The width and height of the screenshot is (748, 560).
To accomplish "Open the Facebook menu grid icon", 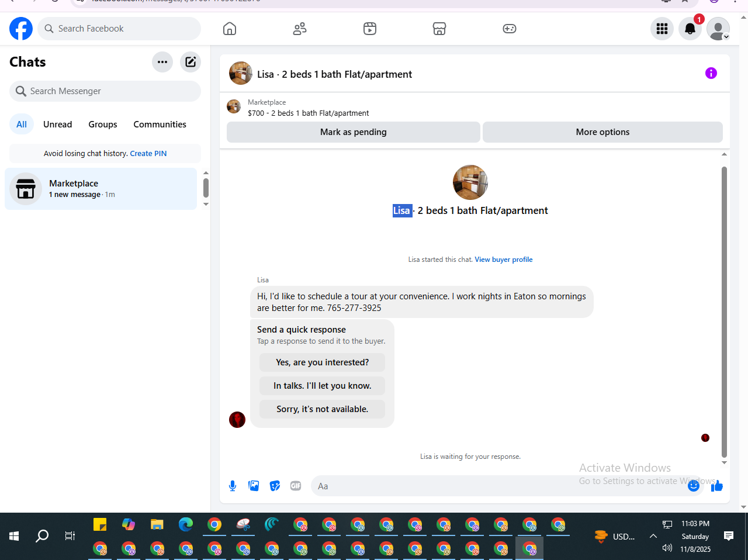I will click(x=662, y=29).
